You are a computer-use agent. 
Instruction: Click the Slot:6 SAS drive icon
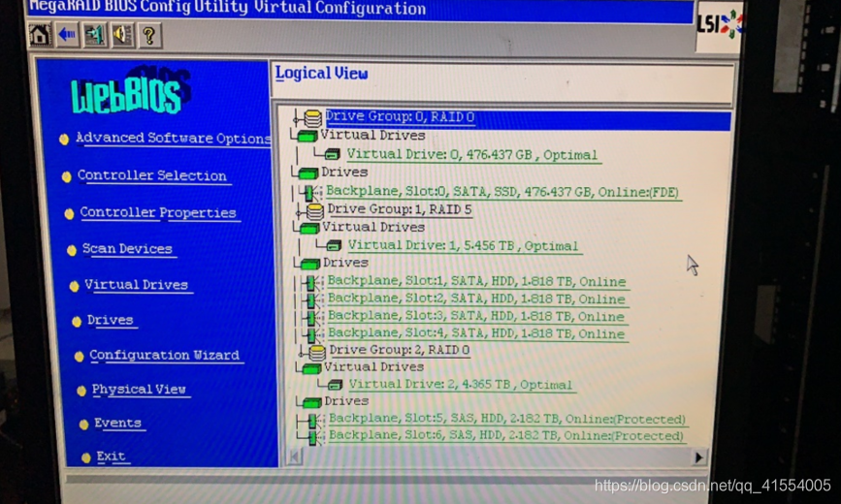[x=314, y=437]
